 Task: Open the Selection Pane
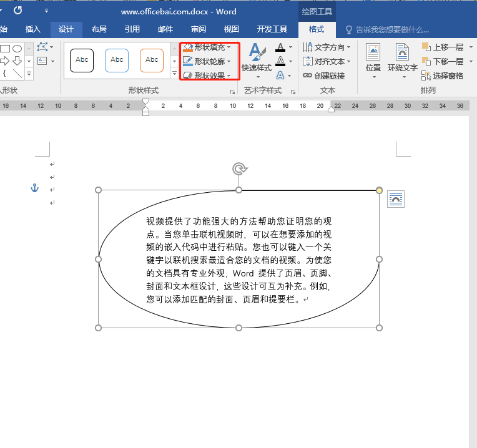pyautogui.click(x=442, y=75)
